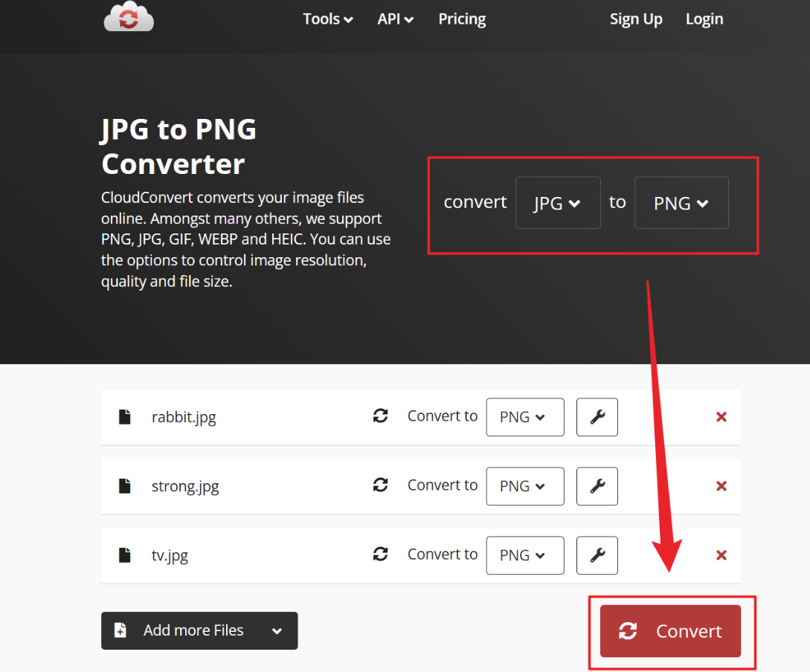Viewport: 810px width, 672px height.
Task: Go to the Pricing page
Action: [x=462, y=19]
